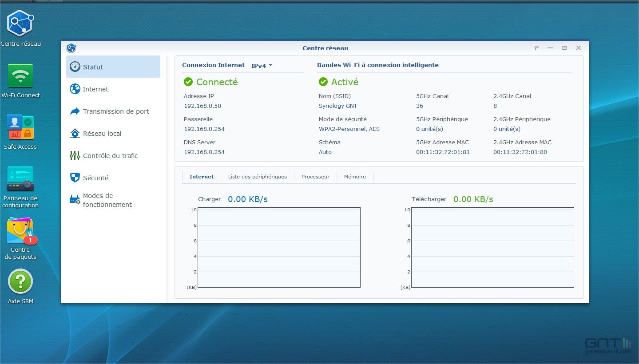Select the Internet graph tab
The width and height of the screenshot is (639, 364).
pos(202,177)
